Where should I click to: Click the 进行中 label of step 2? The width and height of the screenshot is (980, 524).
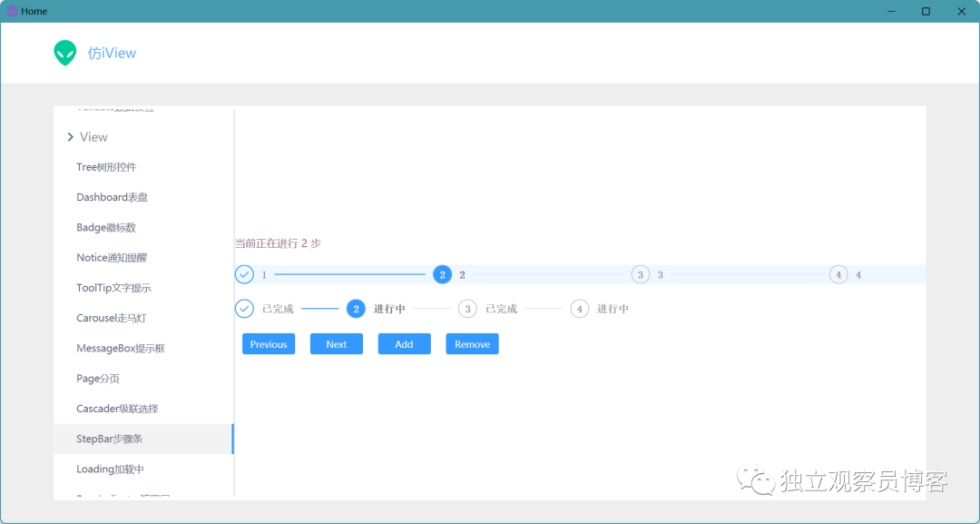389,309
